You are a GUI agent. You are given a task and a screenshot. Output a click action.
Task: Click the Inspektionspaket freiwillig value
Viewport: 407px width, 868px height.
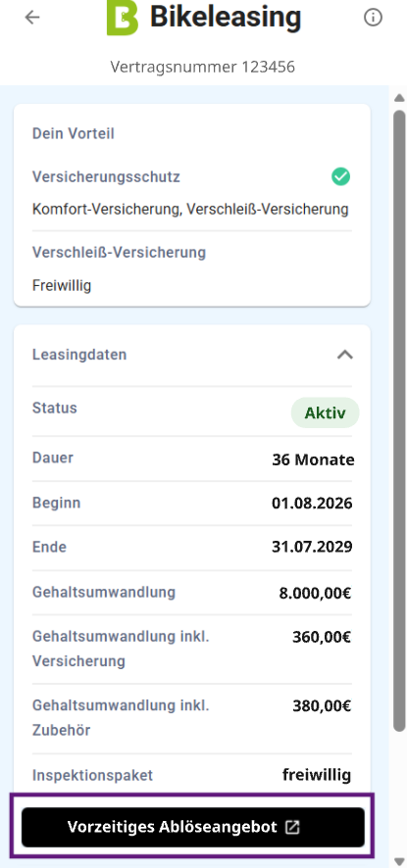317,775
